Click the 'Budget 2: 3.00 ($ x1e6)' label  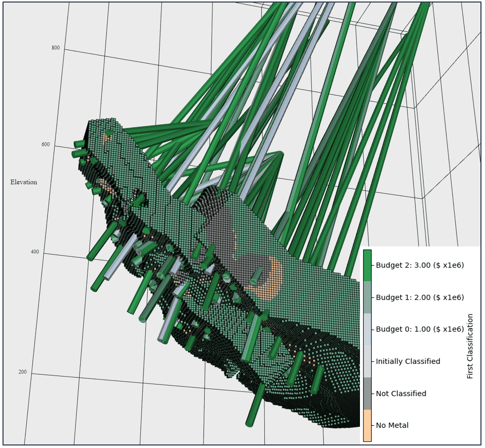coord(420,265)
